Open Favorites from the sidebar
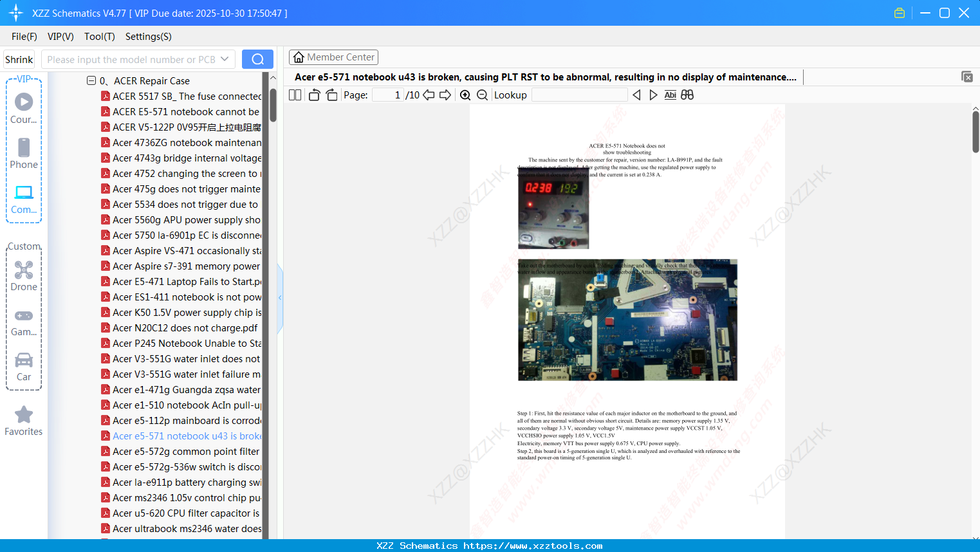Image resolution: width=980 pixels, height=552 pixels. click(x=24, y=421)
